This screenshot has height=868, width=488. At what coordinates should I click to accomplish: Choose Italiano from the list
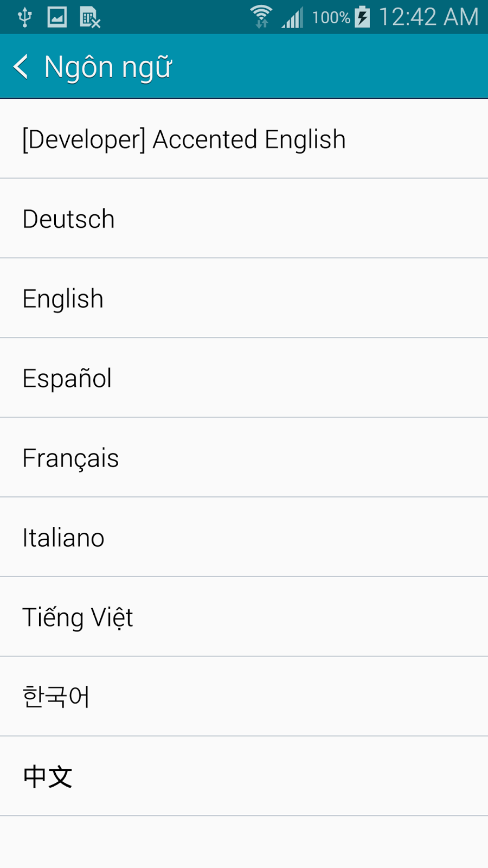pyautogui.click(x=63, y=538)
